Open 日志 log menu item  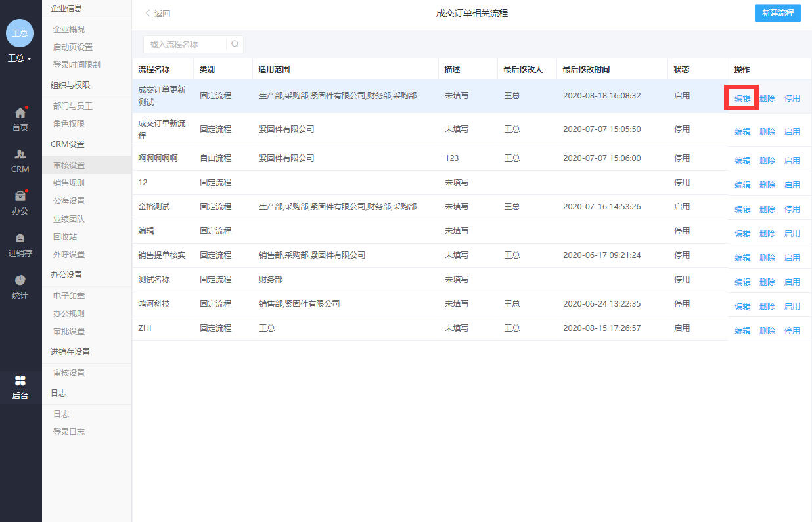tap(61, 414)
